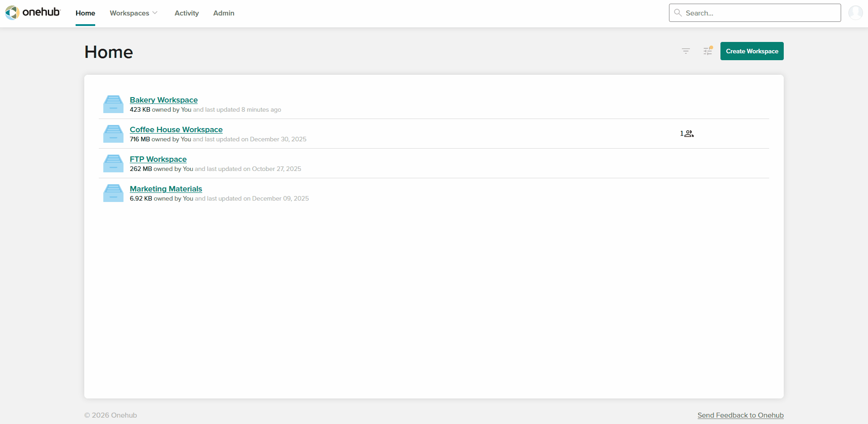Click the Create Workspace button
This screenshot has height=424, width=868.
[752, 51]
